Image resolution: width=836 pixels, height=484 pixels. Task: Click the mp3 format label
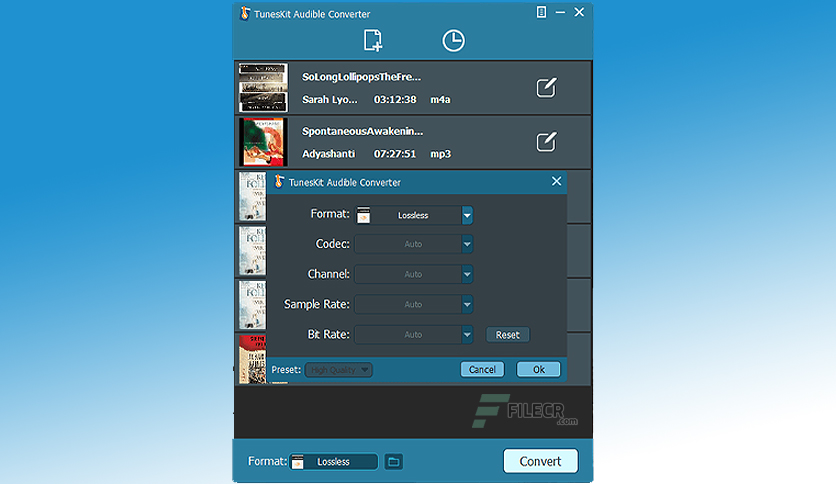pos(441,154)
